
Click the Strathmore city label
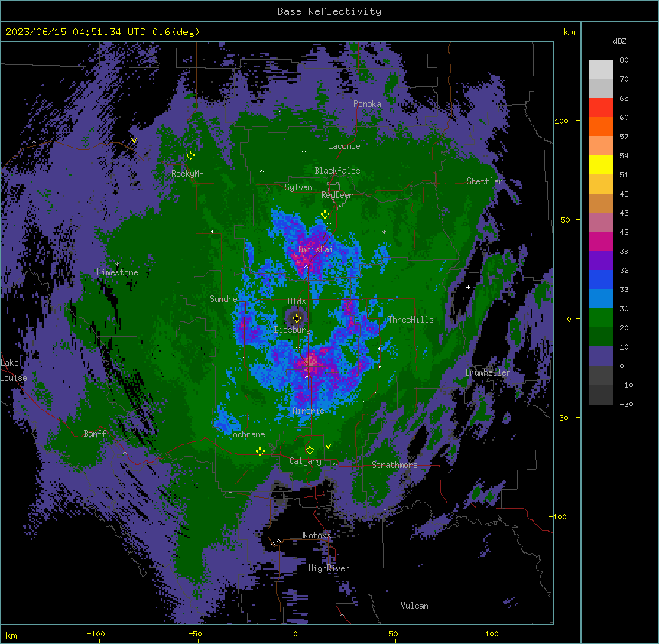click(x=394, y=465)
